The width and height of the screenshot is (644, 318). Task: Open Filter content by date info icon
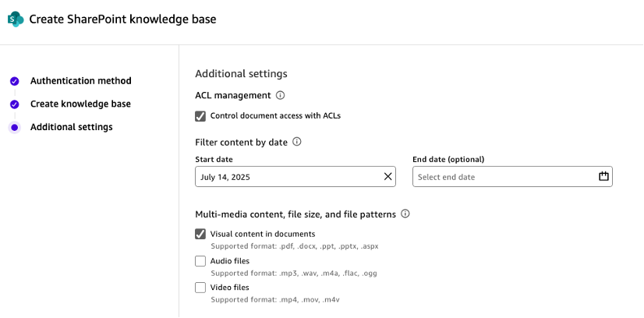(x=296, y=142)
